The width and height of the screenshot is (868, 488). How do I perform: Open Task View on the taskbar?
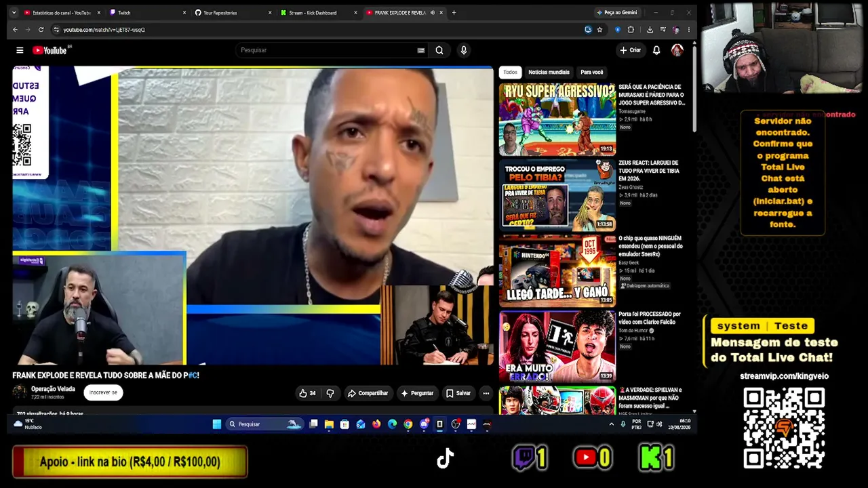pyautogui.click(x=313, y=424)
